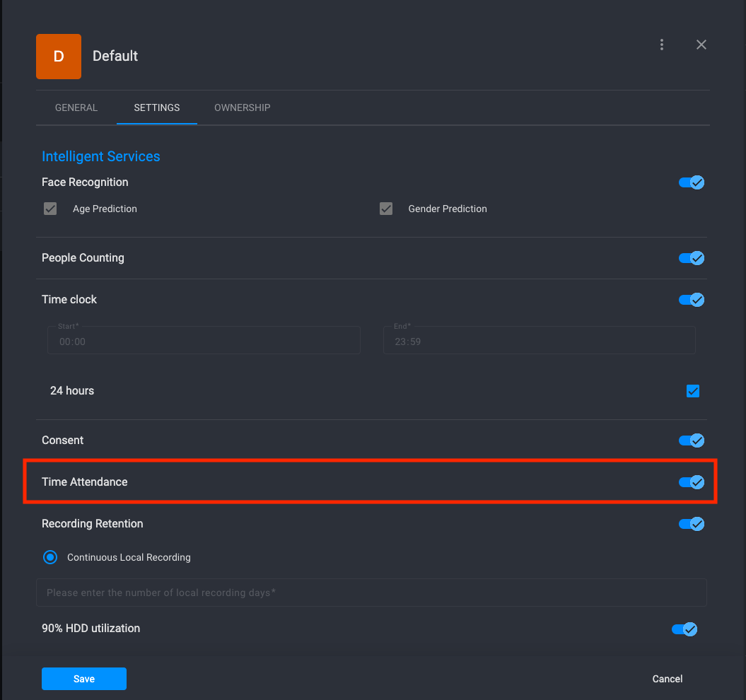The width and height of the screenshot is (746, 700).
Task: Turn off Recording Retention switch
Action: [692, 524]
